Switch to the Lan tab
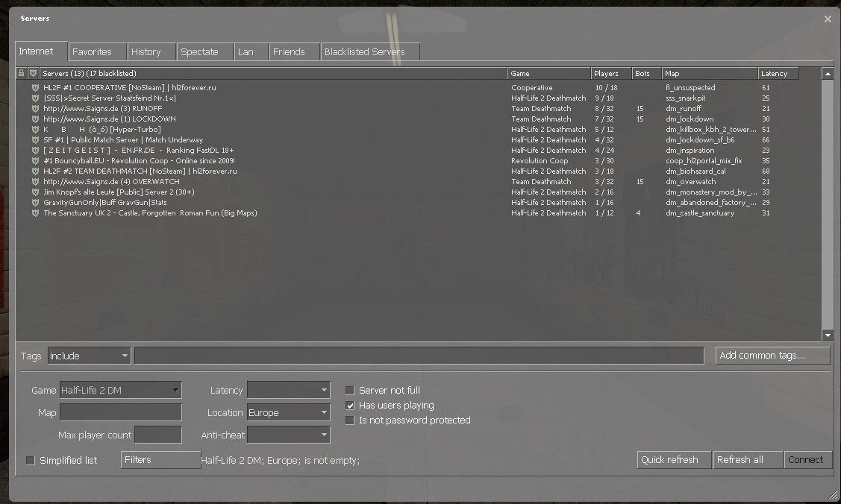841x504 pixels. pos(251,52)
